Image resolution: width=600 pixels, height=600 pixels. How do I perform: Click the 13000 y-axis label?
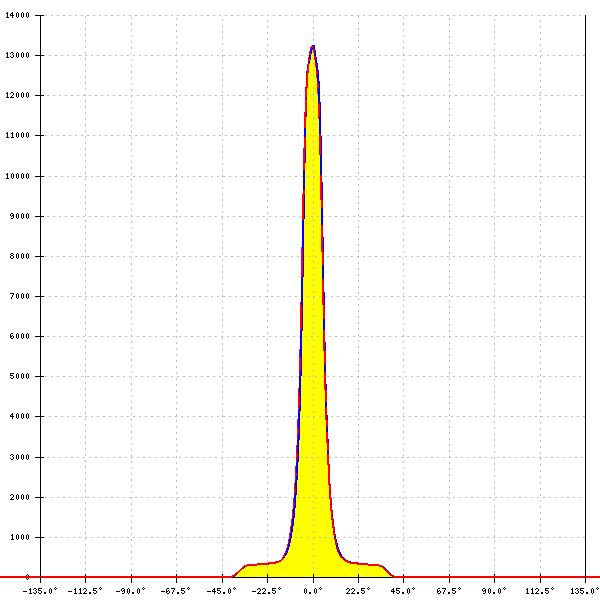(18, 55)
